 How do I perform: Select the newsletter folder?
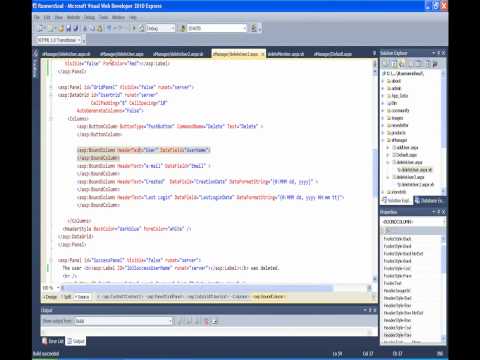click(x=398, y=125)
